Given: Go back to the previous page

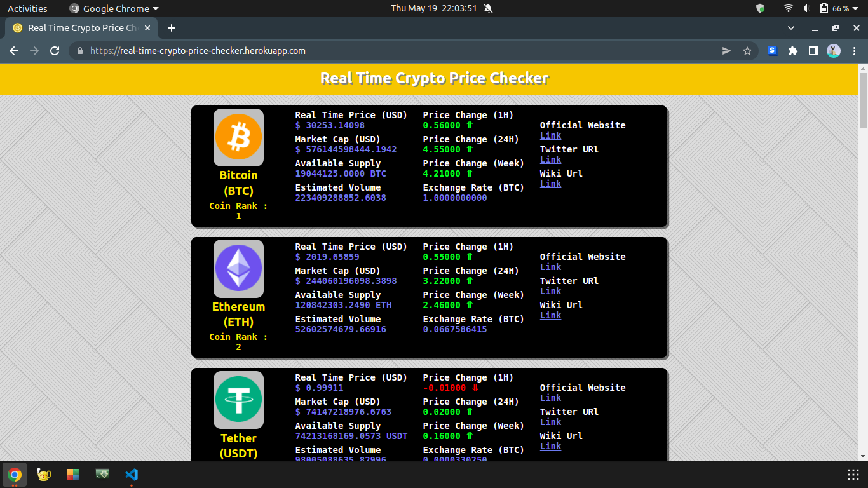Looking at the screenshot, I should point(14,51).
